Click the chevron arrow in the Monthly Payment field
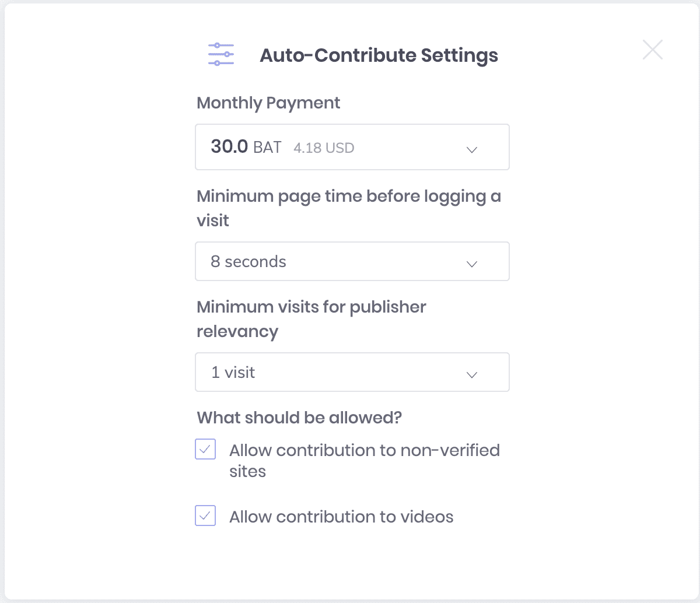Viewport: 700px width, 603px height. pyautogui.click(x=472, y=150)
